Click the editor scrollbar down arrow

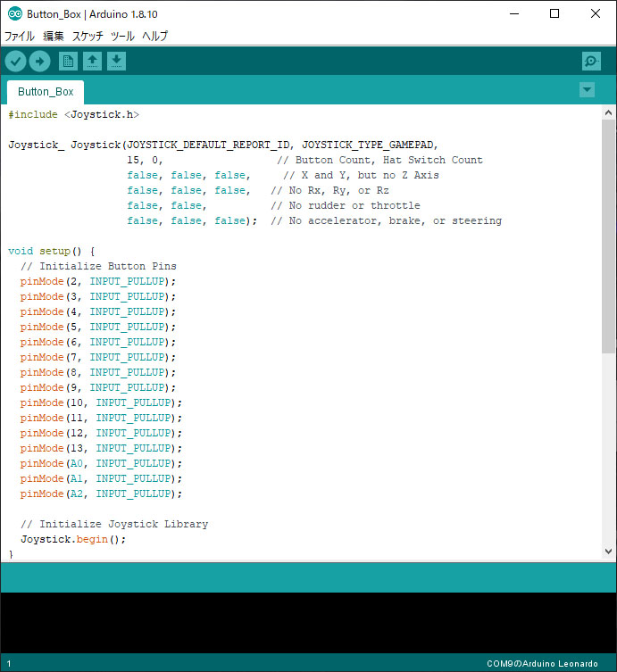(x=608, y=552)
